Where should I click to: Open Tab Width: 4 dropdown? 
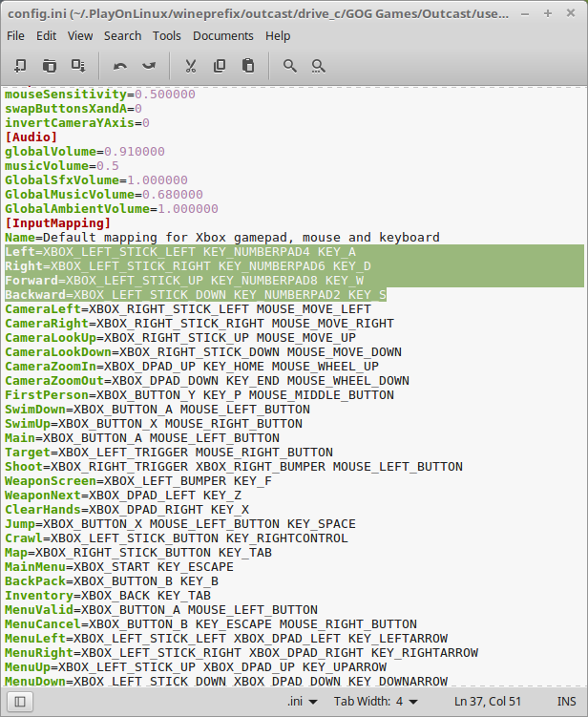pos(376,702)
